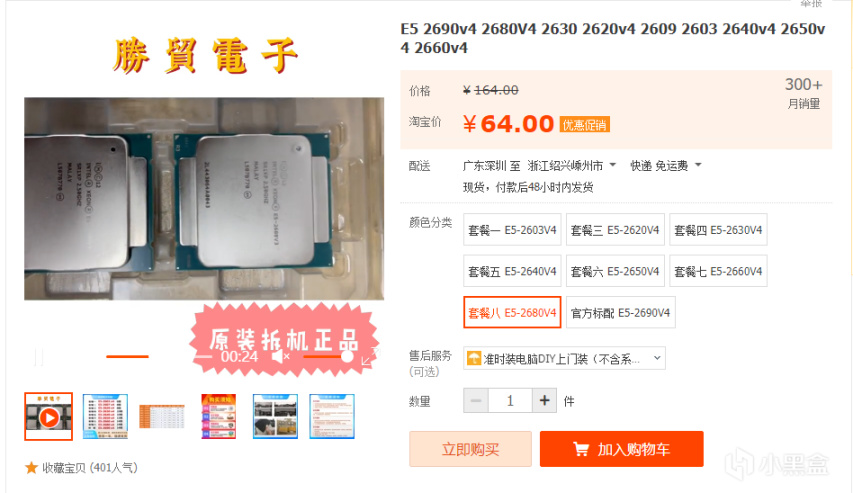Image resolution: width=853 pixels, height=493 pixels.
Task: Choose 官方标配 E5-2690V4 option
Action: (x=621, y=312)
